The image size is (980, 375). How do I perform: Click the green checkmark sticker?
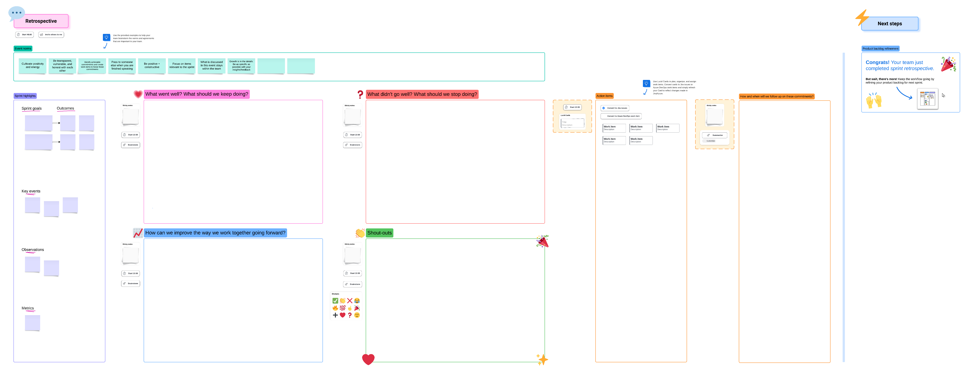click(335, 301)
